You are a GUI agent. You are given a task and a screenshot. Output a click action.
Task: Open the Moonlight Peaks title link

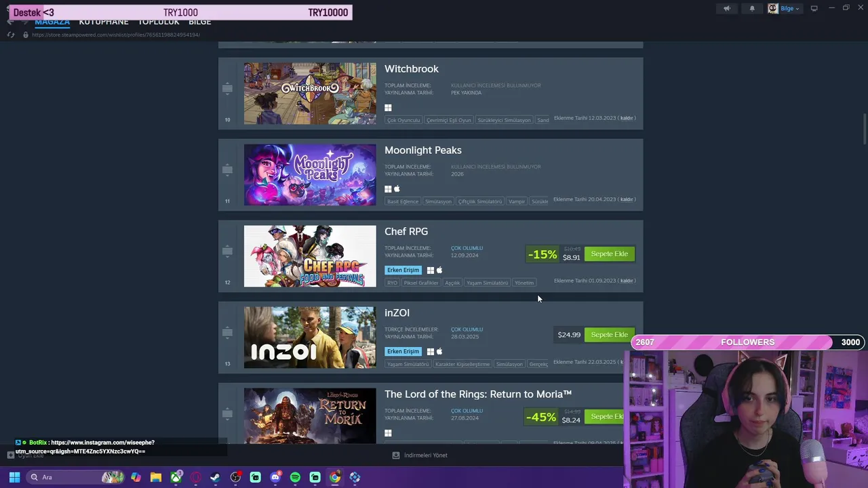coord(423,150)
